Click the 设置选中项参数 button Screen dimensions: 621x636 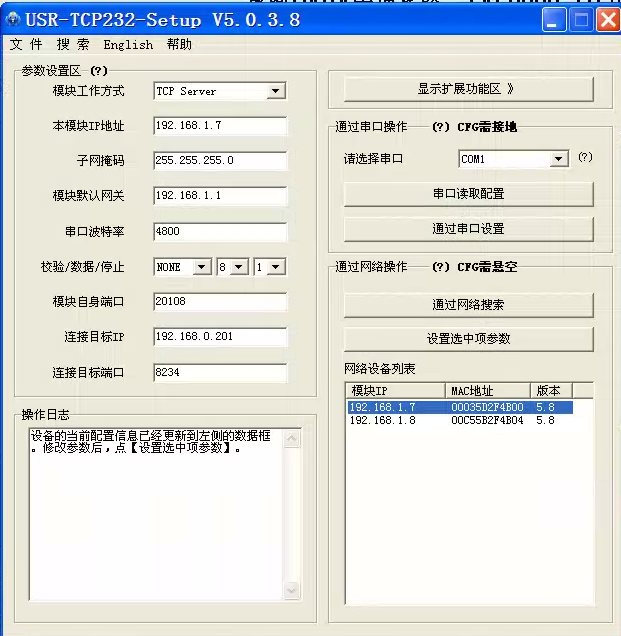(x=468, y=339)
